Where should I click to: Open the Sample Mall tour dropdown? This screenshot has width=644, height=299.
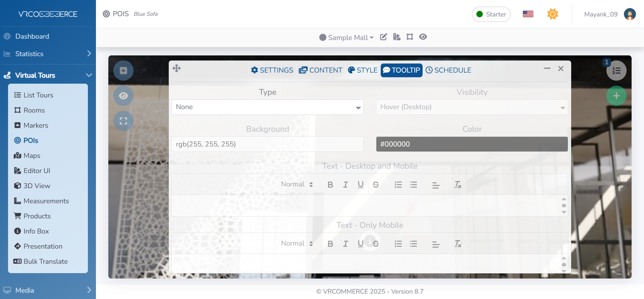[347, 38]
